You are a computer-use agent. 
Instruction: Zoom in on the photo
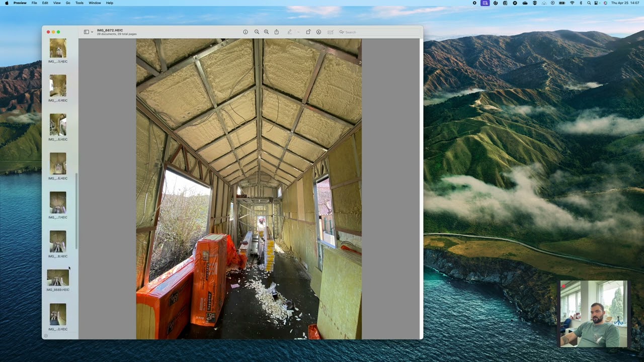(267, 32)
